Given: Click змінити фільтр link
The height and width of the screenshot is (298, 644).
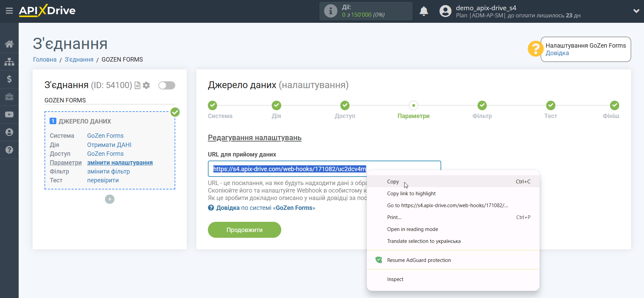Looking at the screenshot, I should 108,171.
